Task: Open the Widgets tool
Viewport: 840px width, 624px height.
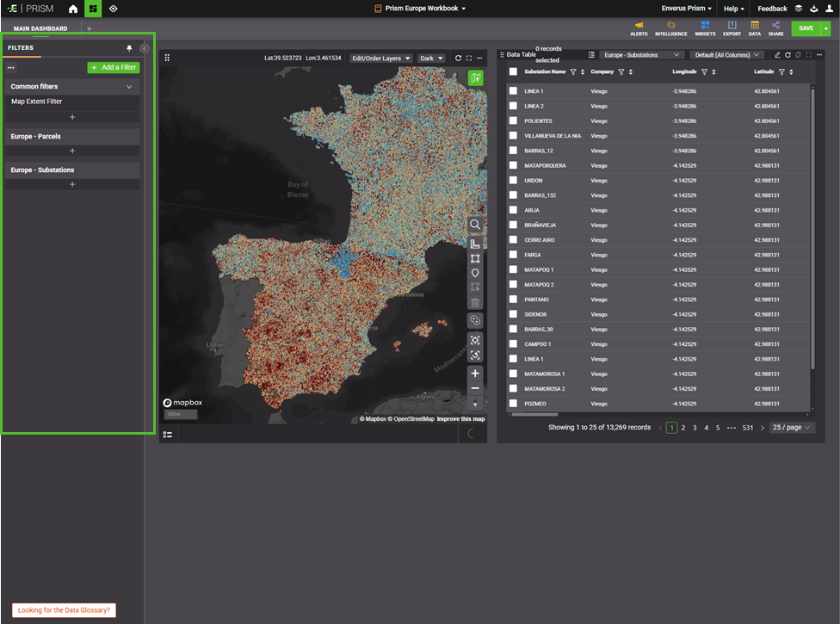Action: click(x=705, y=28)
